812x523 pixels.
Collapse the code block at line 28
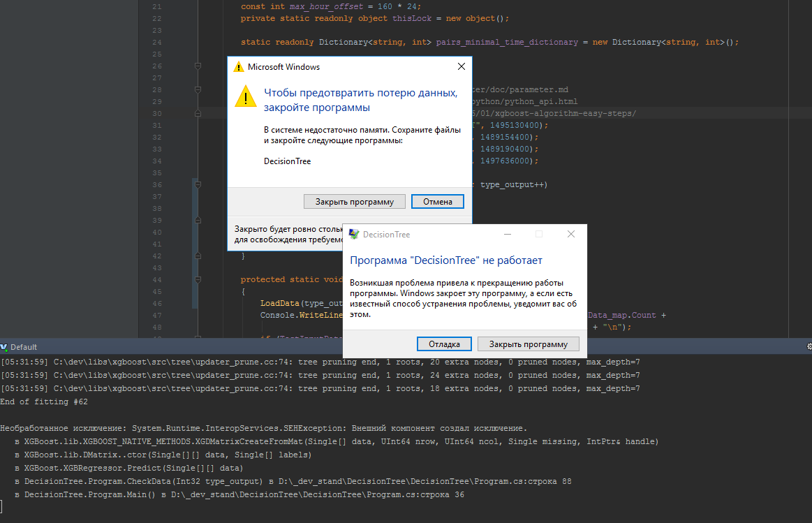pos(198,89)
